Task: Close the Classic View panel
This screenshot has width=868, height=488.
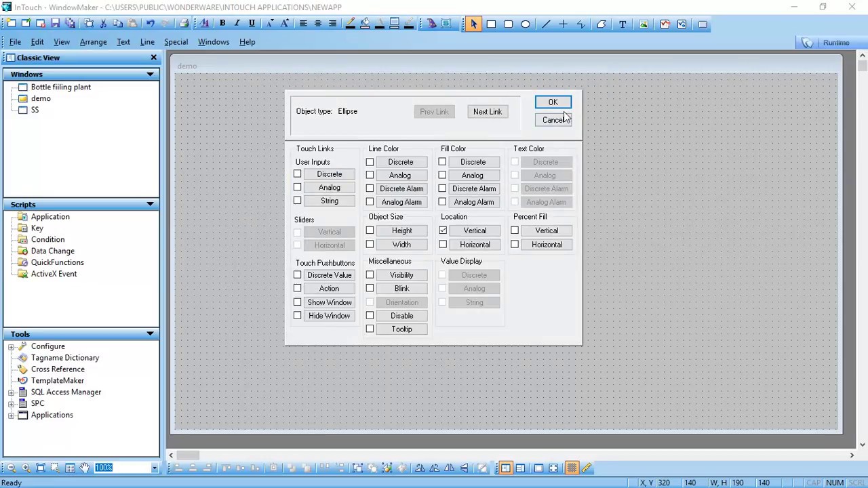Action: point(153,58)
